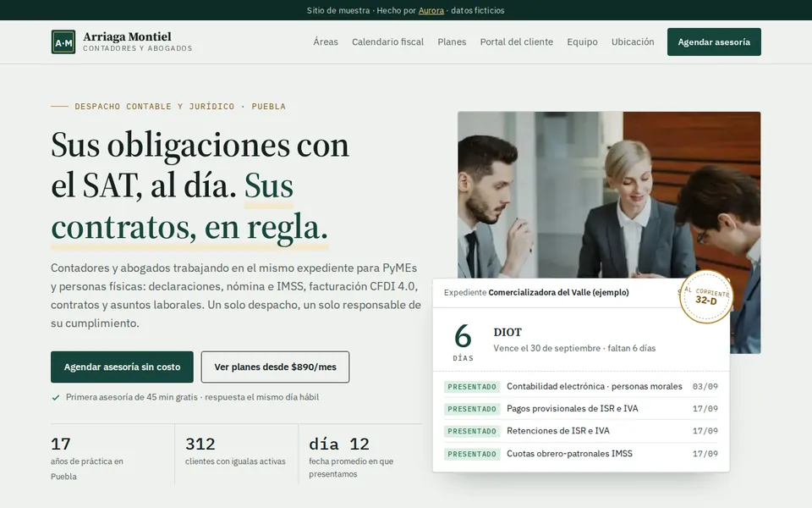
Task: Go to Ubicación section
Action: coord(633,42)
